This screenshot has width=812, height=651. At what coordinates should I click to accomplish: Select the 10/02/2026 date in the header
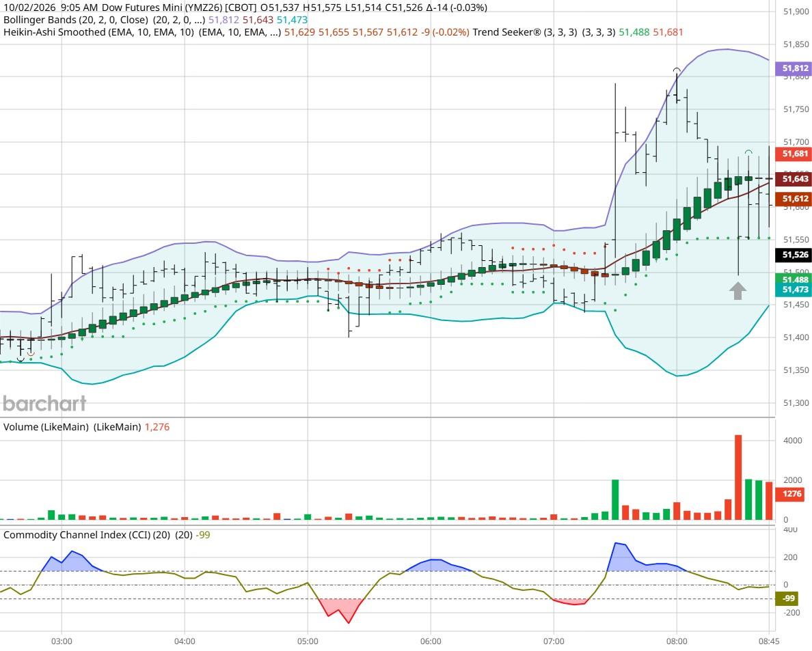point(29,8)
